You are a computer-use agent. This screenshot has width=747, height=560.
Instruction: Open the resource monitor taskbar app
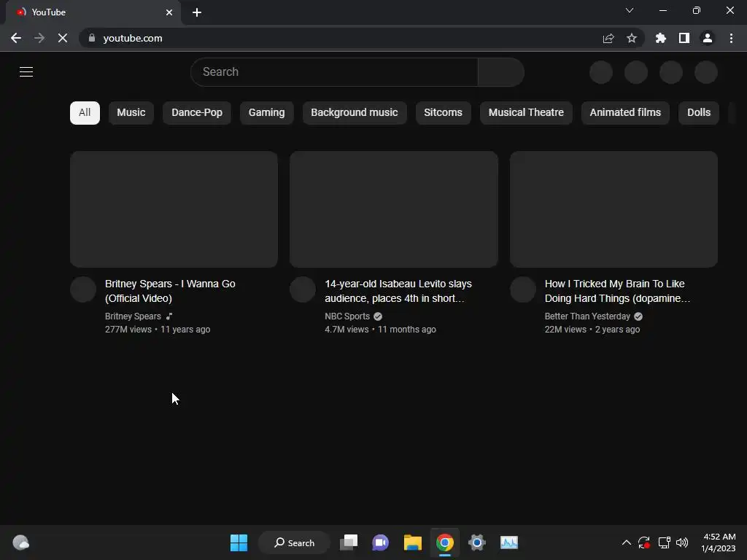(508, 542)
